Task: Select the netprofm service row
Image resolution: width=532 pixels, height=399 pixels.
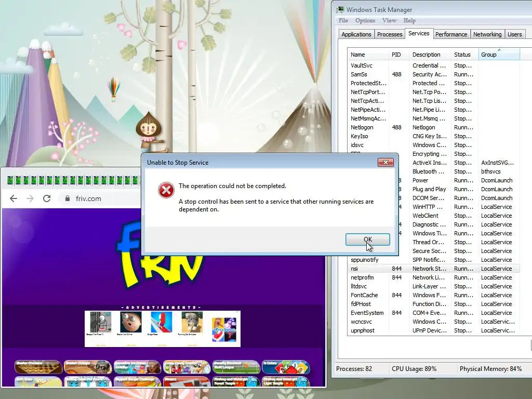Action: coord(434,277)
